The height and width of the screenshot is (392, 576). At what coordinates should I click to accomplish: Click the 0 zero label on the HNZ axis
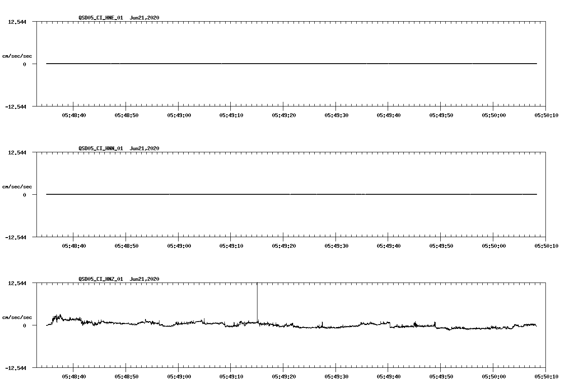tap(25, 326)
